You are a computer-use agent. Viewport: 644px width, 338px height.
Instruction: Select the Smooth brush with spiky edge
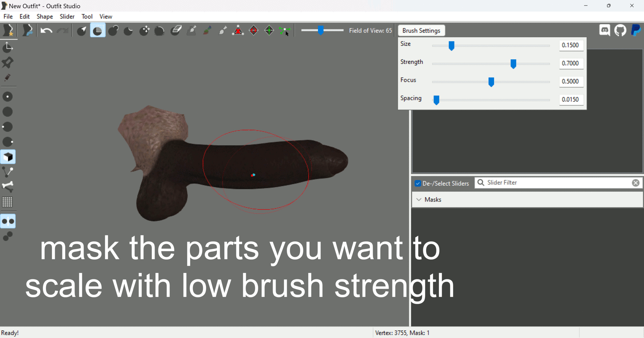[x=159, y=31]
